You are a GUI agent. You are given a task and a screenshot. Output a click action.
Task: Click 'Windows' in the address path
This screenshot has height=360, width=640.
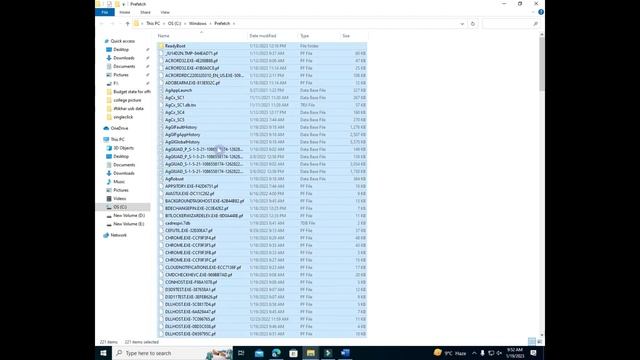coord(198,24)
